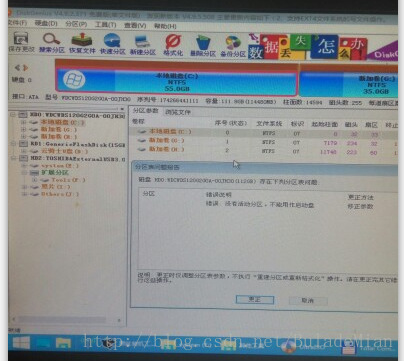The image size is (404, 361).
Task: Select HD0 WDC disk in the tree
Action: point(78,115)
